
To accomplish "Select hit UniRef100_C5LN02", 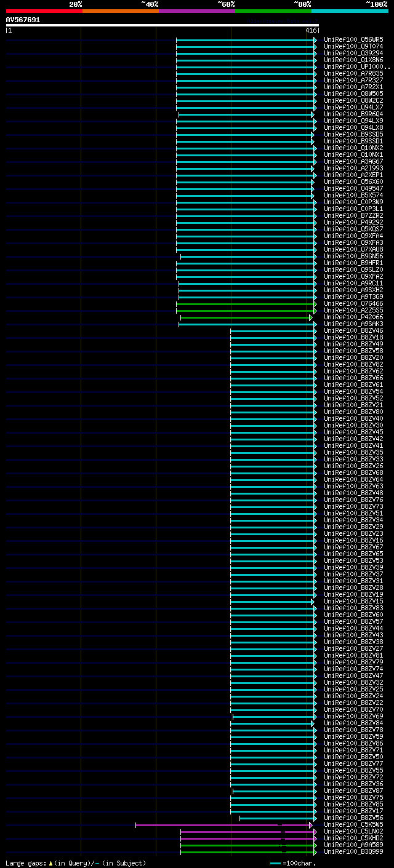I will pos(353,831).
